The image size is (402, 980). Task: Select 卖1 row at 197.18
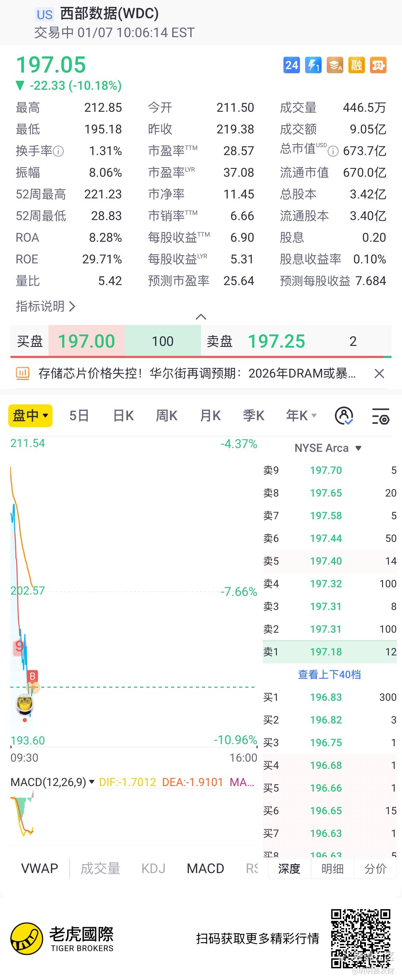point(330,652)
